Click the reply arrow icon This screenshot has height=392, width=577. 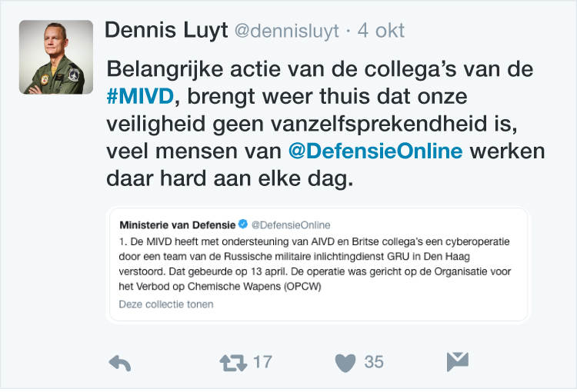[x=119, y=363]
